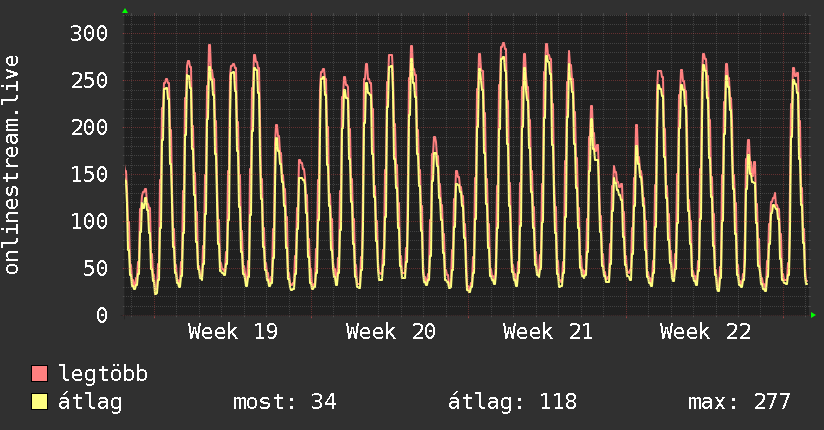Click the 50 y-axis label
824x430 pixels.
coord(95,268)
